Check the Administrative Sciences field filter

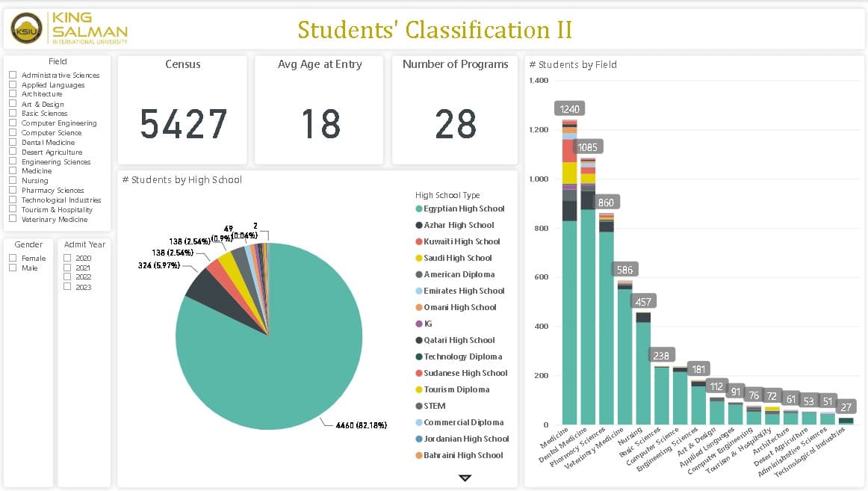point(13,74)
